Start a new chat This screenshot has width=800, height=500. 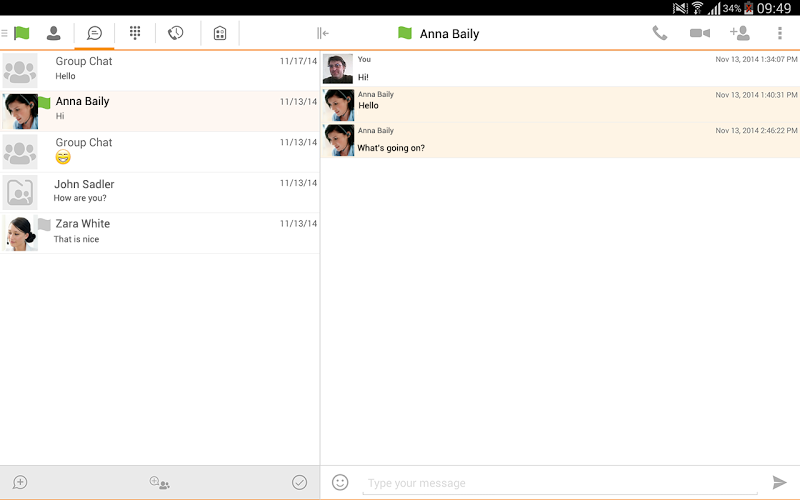[x=20, y=482]
